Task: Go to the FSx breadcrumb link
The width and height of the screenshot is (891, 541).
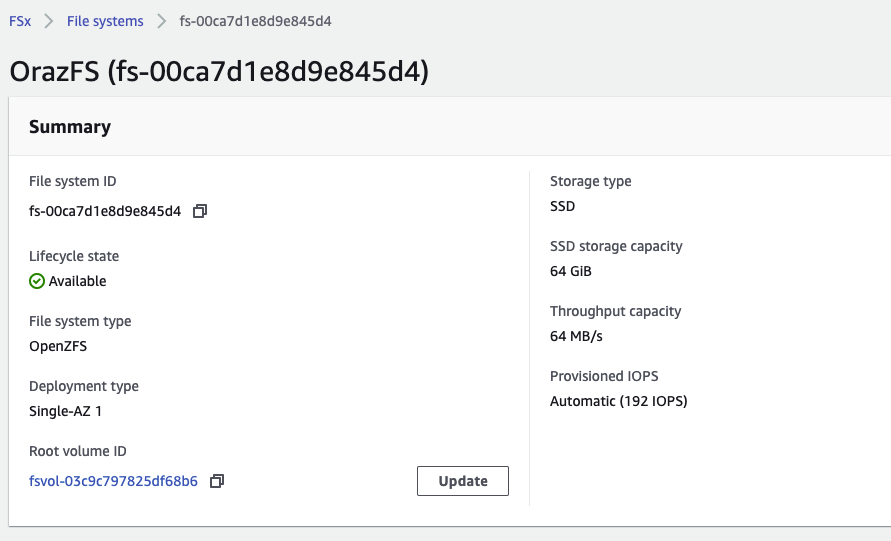Action: coord(20,21)
